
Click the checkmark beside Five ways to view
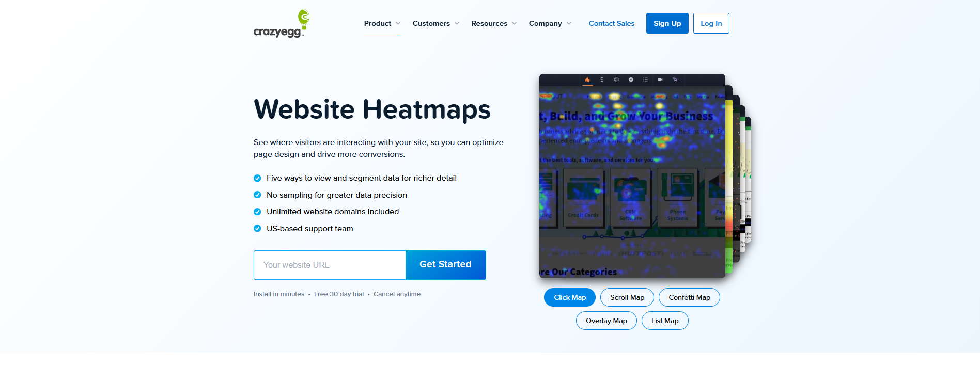pos(257,178)
